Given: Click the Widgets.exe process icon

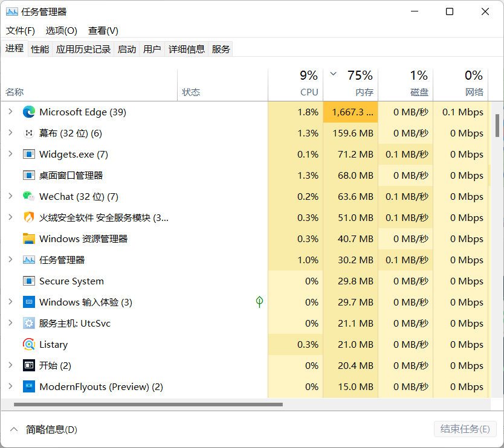Looking at the screenshot, I should 29,154.
